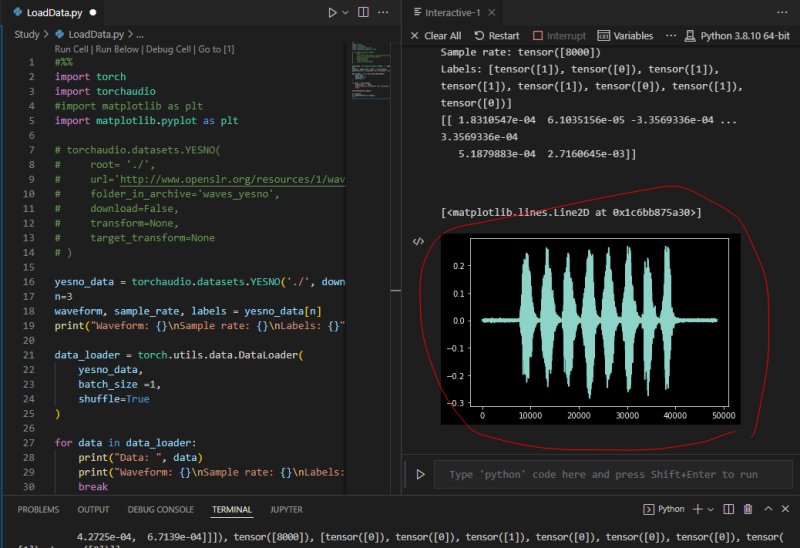This screenshot has height=548, width=800.
Task: Open new terminal profile dropdown chevron
Action: pyautogui.click(x=711, y=509)
